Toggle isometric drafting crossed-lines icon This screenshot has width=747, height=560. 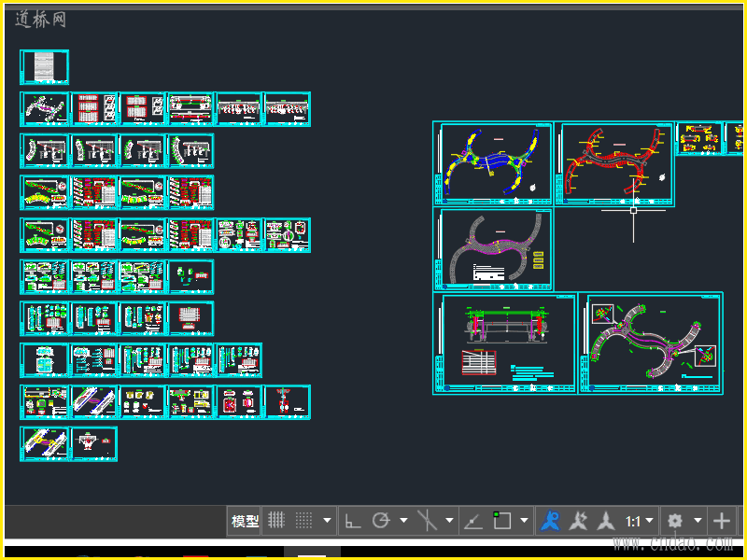pos(427,520)
